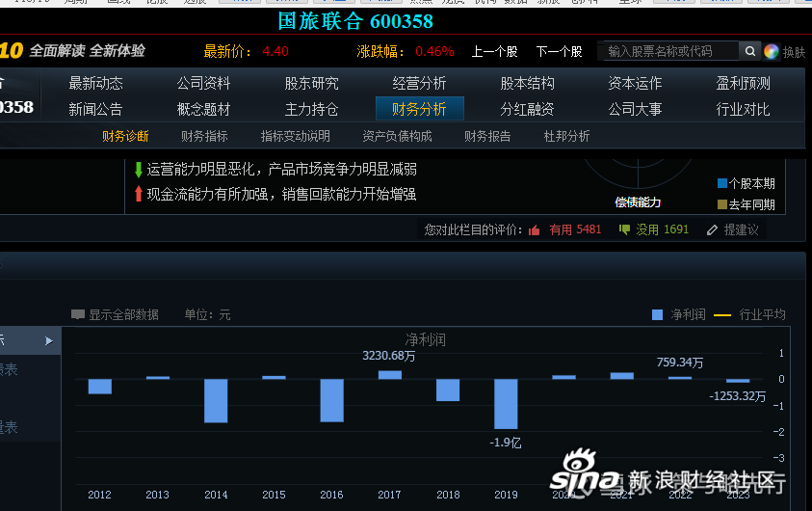Click 2016 net profit bar

[332, 400]
